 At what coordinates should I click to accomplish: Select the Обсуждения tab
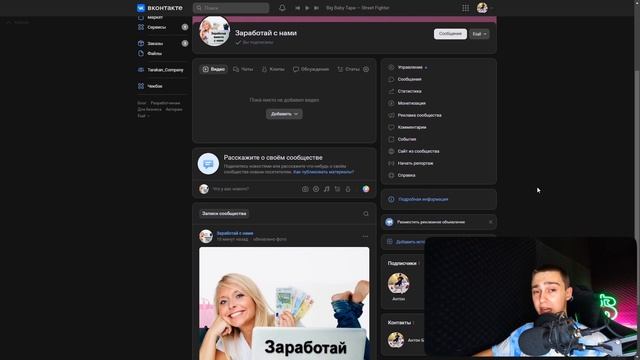(x=311, y=69)
